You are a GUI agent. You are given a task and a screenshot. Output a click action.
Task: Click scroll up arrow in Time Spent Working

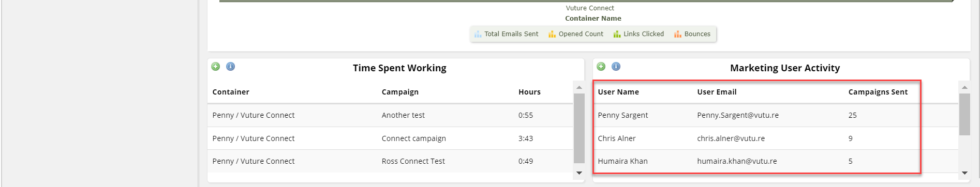[579, 87]
